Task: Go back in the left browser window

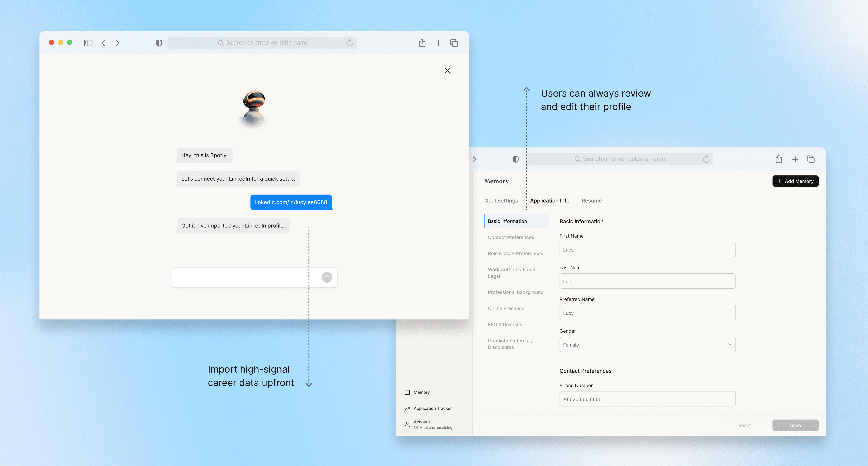Action: [104, 43]
